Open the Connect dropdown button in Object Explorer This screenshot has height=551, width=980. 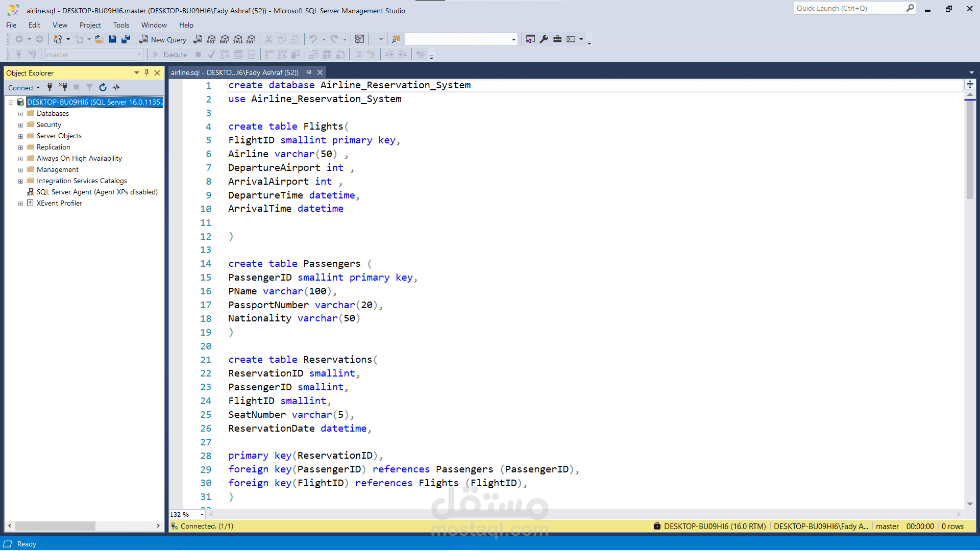tap(23, 88)
